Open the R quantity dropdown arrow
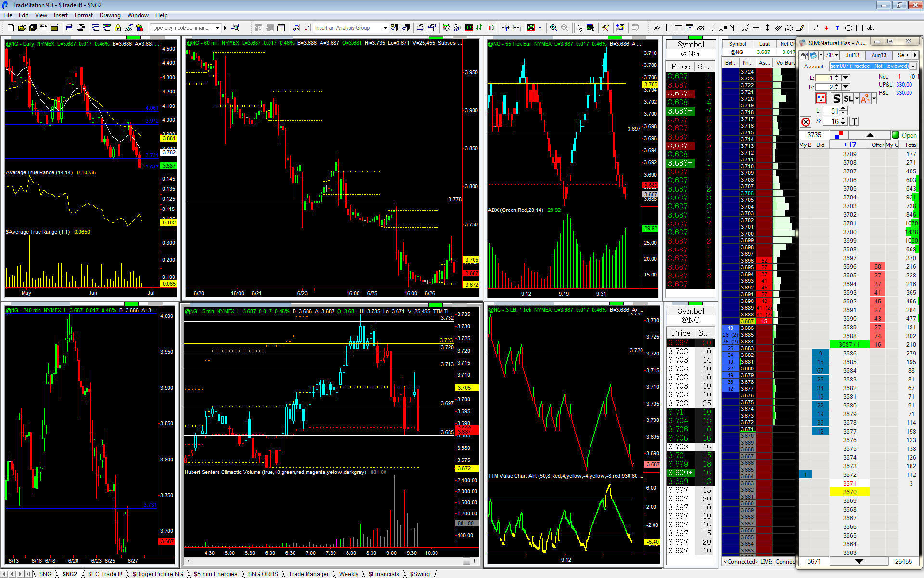924x578 pixels. 846,87
